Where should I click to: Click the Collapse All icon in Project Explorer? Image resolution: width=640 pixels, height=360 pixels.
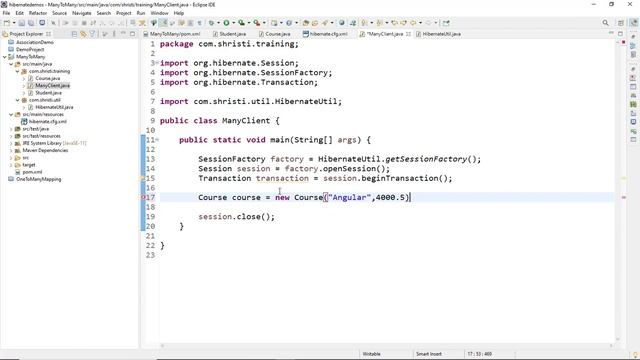[x=74, y=34]
